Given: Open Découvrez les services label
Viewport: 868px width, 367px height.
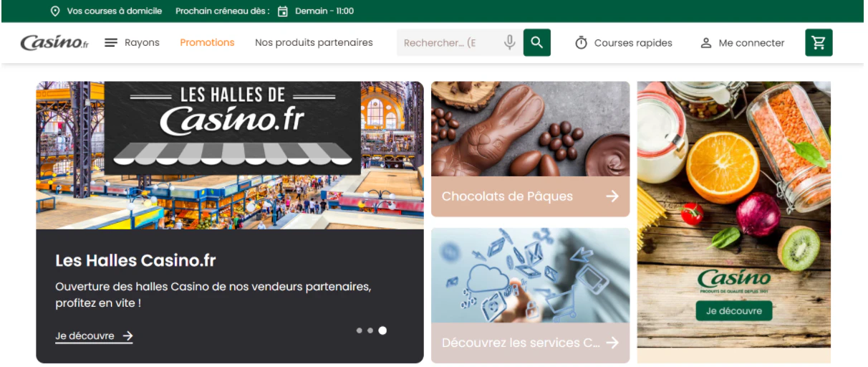Looking at the screenshot, I should (x=521, y=343).
